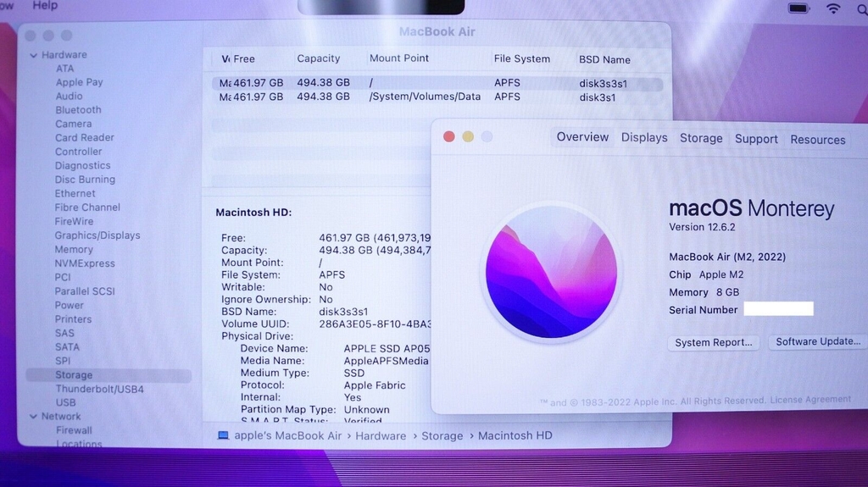868x487 pixels.
Task: Click Macintosh HD in the path bar
Action: 515,435
